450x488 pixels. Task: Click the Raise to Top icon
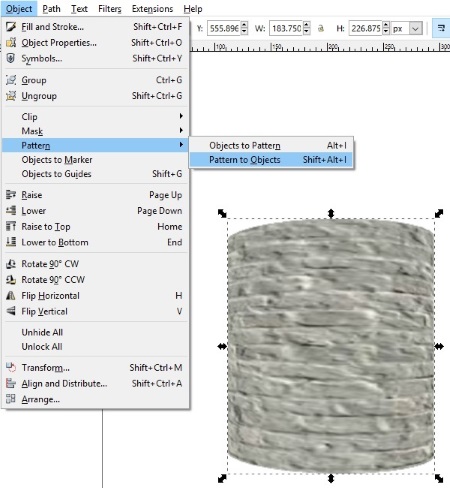point(11,227)
